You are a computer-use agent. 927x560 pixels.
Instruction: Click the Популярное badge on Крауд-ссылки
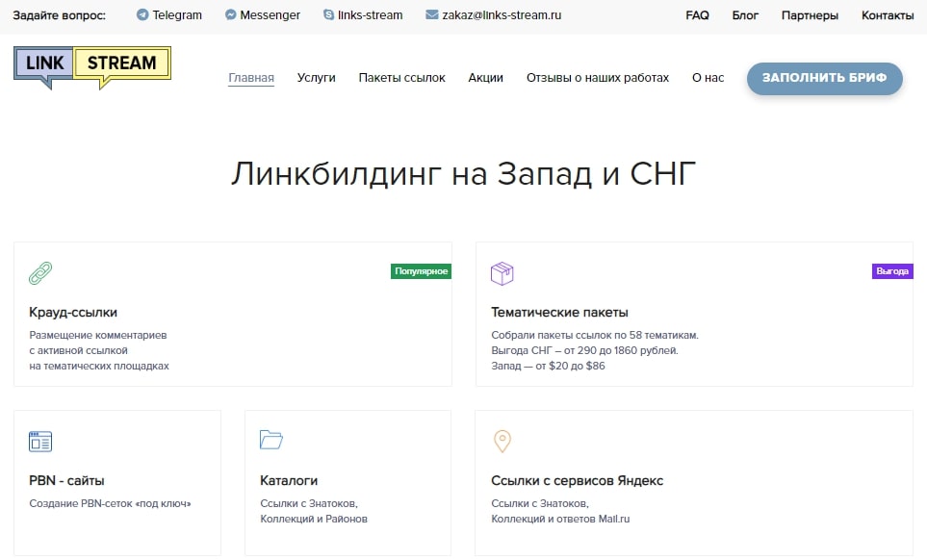(421, 271)
